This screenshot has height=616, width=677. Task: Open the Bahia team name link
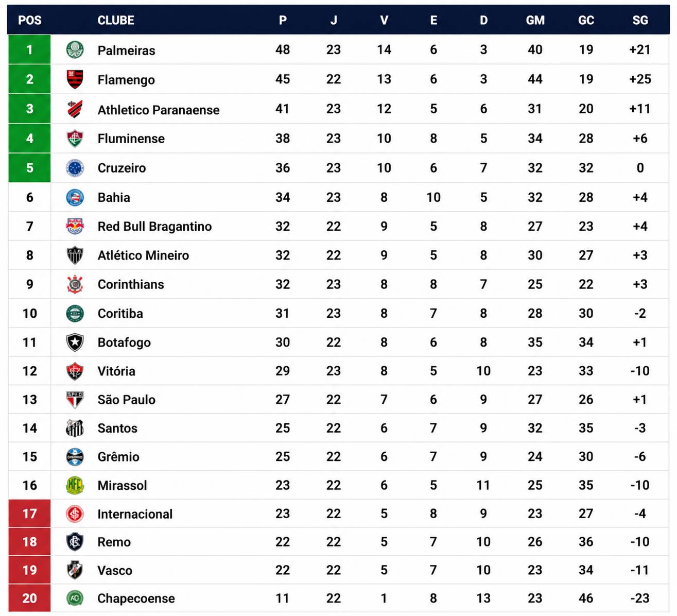[x=114, y=198]
